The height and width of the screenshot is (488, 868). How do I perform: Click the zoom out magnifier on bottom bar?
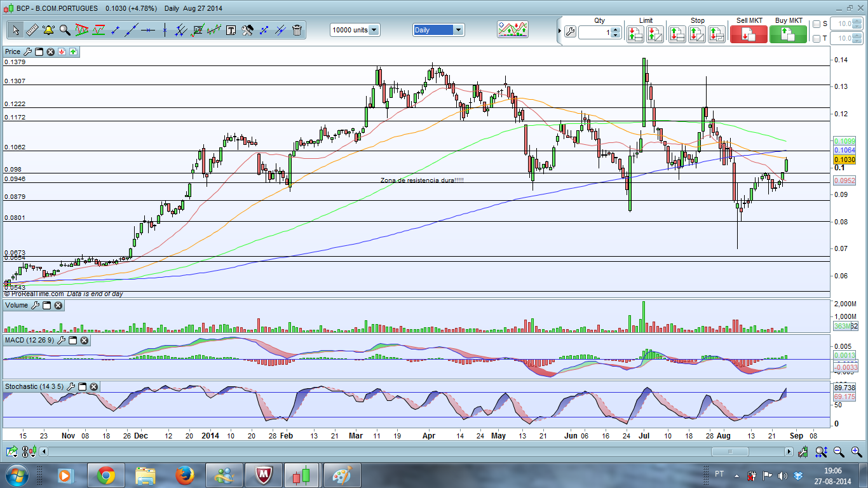click(x=838, y=452)
